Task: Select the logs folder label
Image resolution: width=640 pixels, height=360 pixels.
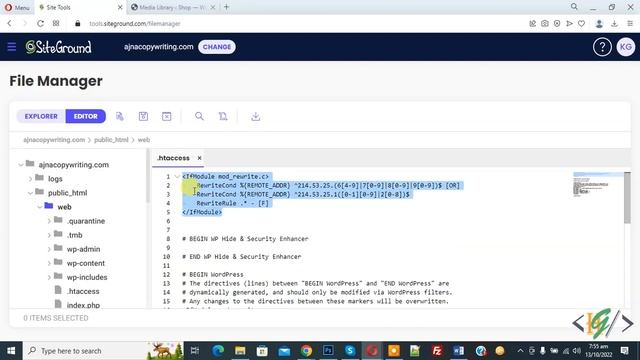Action: coord(55,179)
